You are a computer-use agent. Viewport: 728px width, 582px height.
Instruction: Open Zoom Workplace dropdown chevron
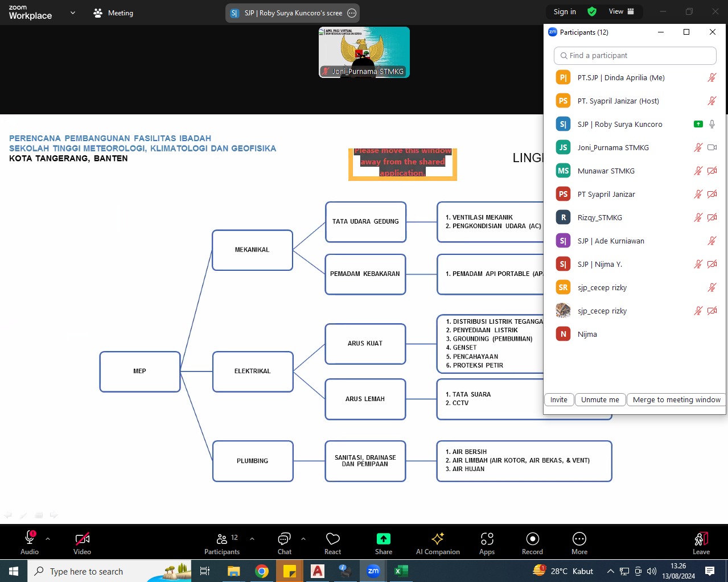click(73, 13)
